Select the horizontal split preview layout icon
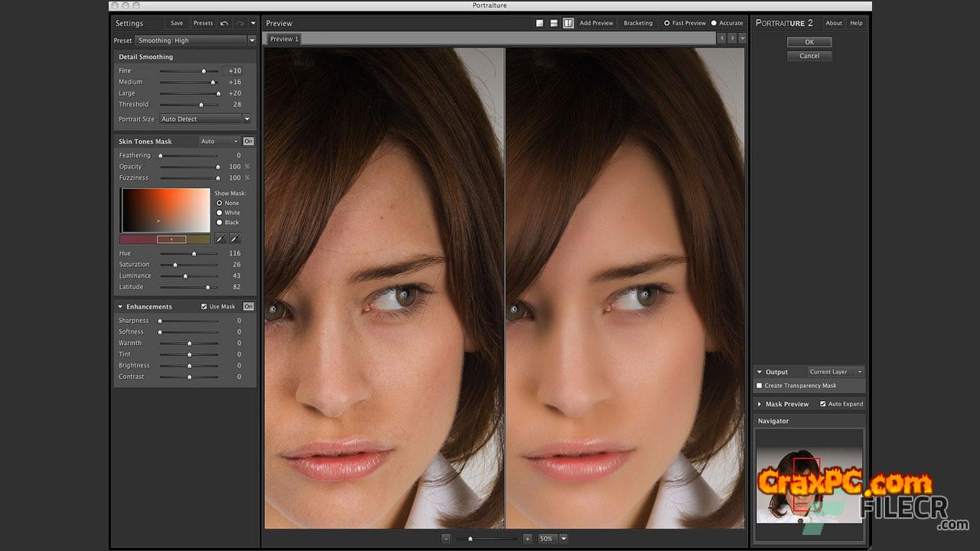The image size is (980, 551). point(554,23)
